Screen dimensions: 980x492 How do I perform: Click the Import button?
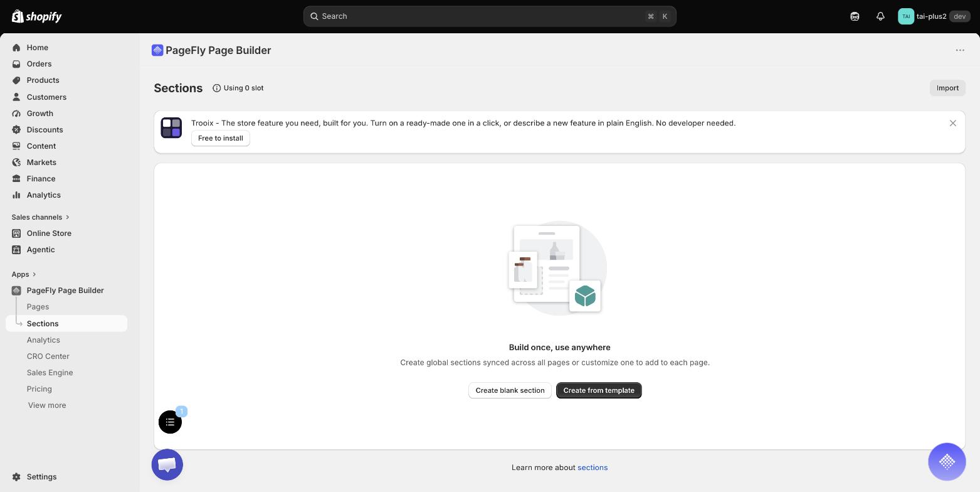[x=947, y=88]
